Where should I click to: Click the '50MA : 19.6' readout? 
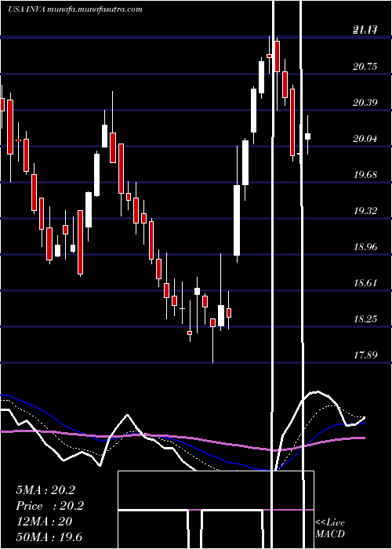pyautogui.click(x=49, y=537)
